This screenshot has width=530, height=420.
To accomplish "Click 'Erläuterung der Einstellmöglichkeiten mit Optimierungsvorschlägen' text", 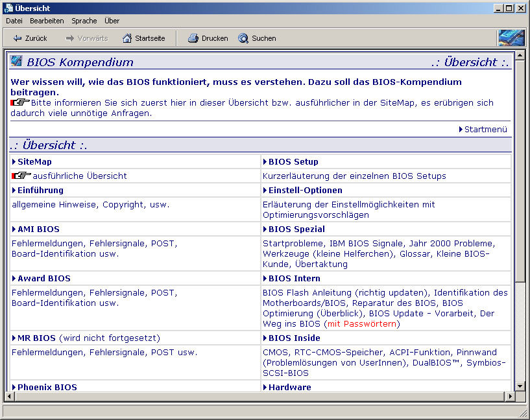I will click(349, 209).
